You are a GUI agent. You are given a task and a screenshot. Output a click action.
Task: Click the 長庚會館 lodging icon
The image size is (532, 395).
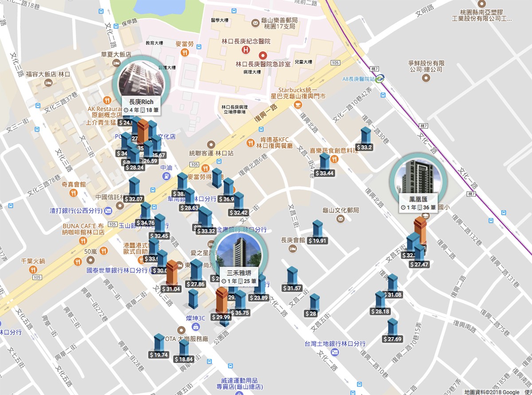pos(293,249)
